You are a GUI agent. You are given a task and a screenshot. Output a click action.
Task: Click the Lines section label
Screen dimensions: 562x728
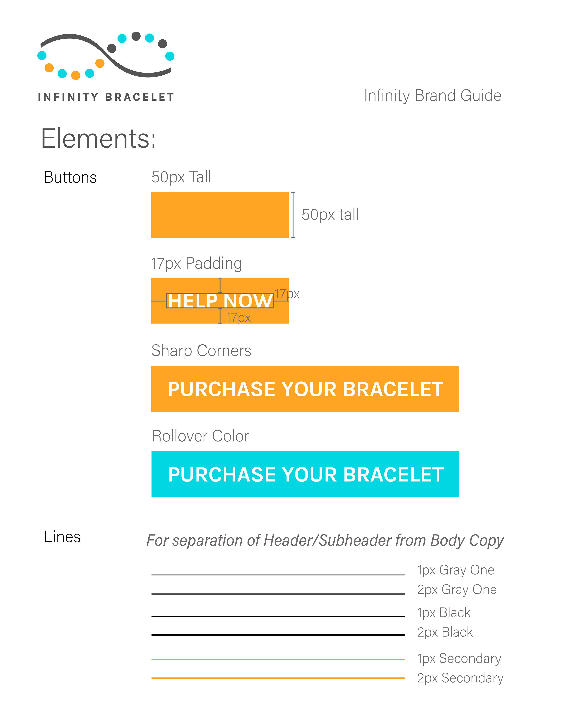tap(62, 537)
